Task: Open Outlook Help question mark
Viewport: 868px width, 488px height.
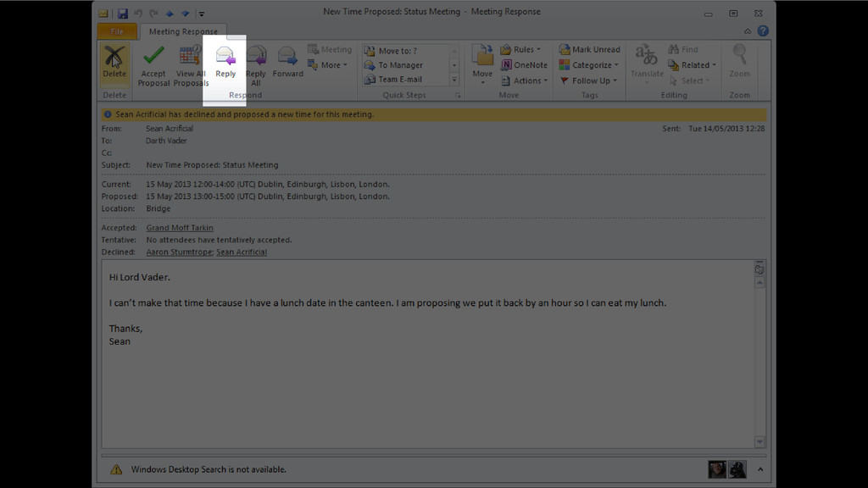Action: (763, 31)
